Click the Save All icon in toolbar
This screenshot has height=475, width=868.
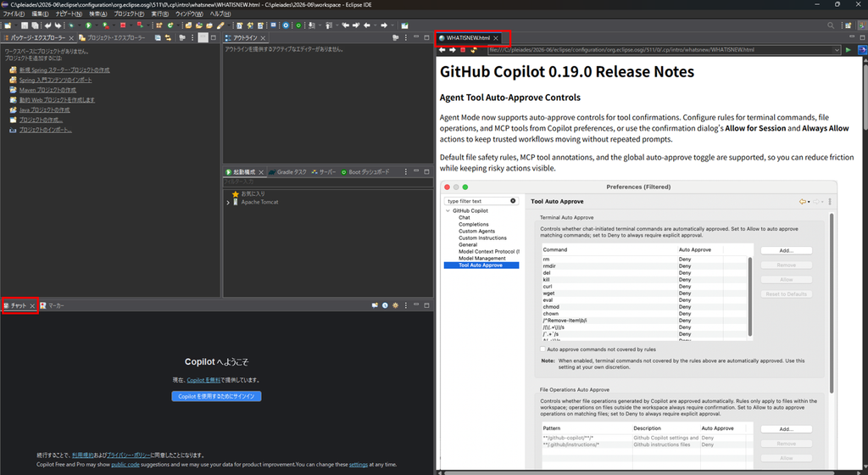point(35,25)
